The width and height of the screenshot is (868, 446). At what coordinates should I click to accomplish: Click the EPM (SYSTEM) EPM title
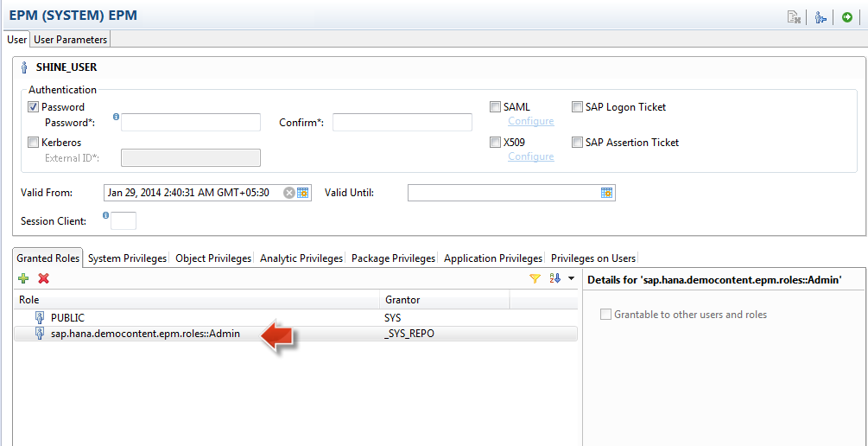[73, 15]
